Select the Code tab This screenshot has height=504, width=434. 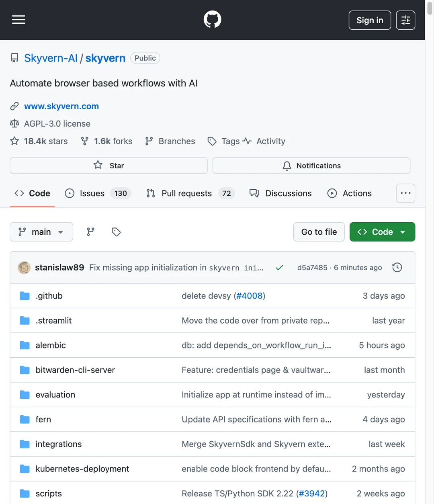pos(32,193)
